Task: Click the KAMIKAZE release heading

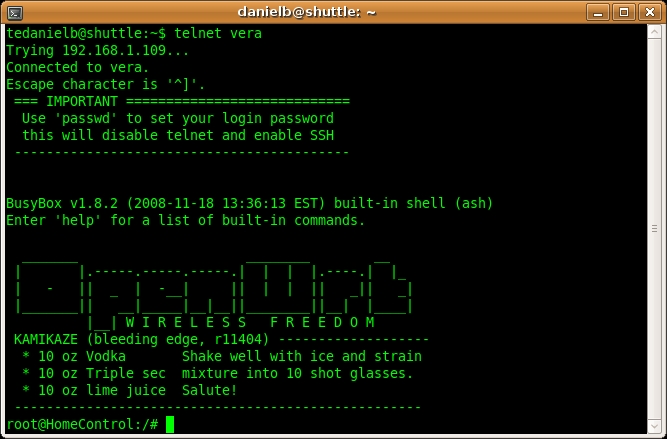Action: tap(142, 339)
